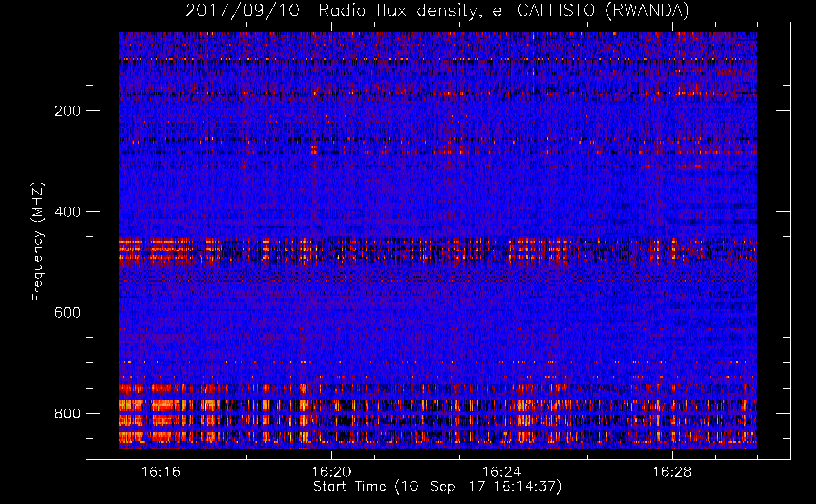Viewport: 816px width, 504px height.
Task: Click the 16:24 time tick label
Action: coord(502,472)
